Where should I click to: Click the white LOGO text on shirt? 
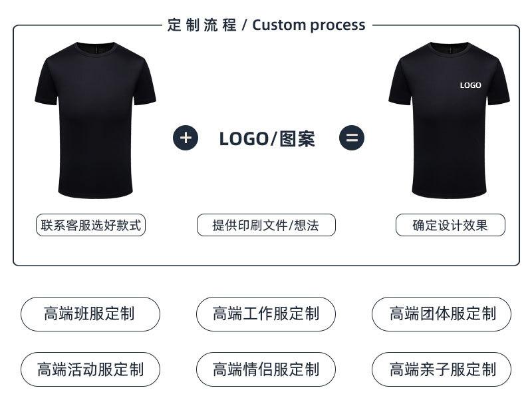point(471,85)
